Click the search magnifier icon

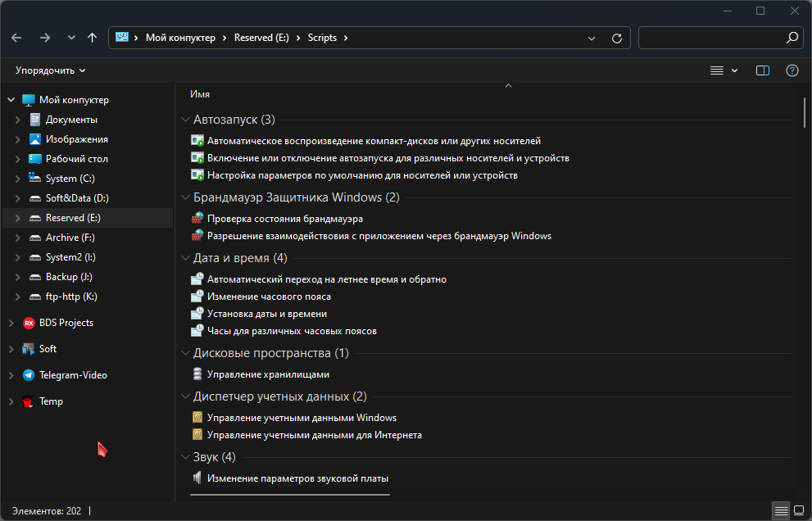click(x=792, y=38)
